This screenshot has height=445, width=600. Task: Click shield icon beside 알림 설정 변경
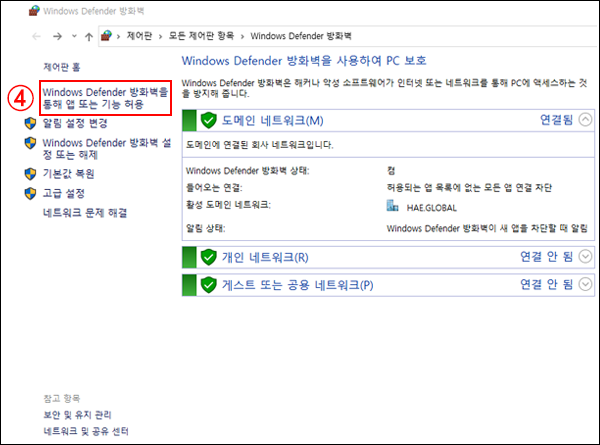(30, 123)
